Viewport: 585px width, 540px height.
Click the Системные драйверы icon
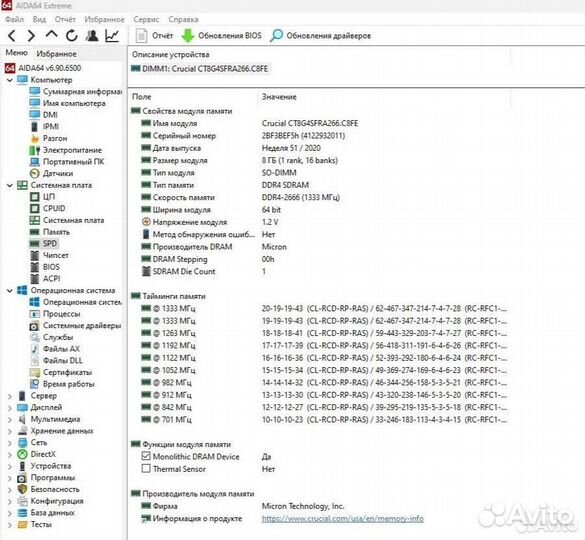pyautogui.click(x=35, y=326)
